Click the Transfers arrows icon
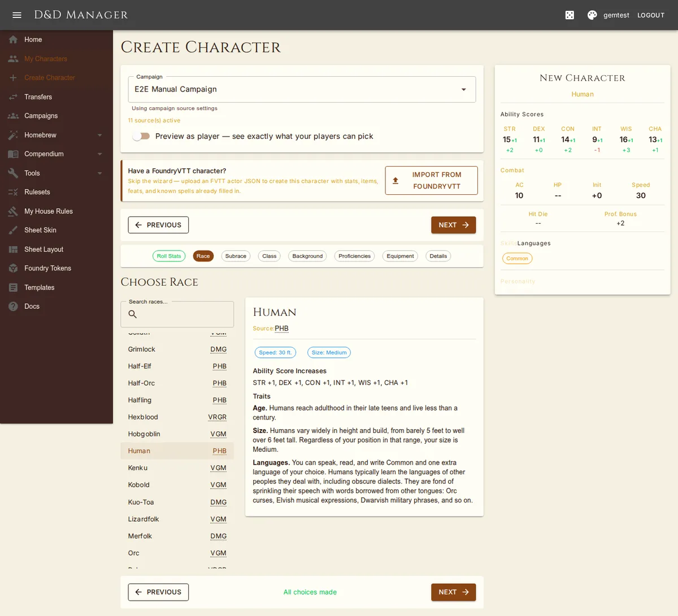678x616 pixels. click(x=13, y=97)
